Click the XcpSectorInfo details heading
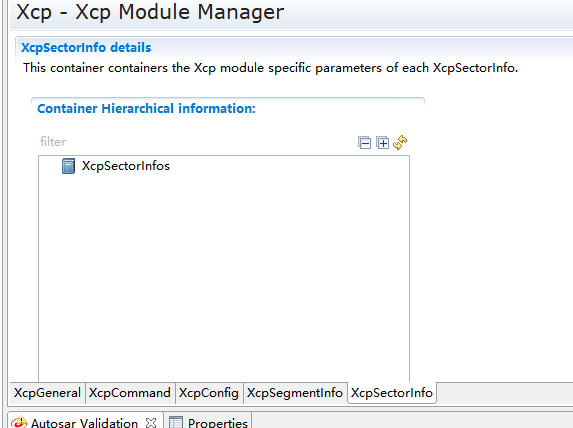573x428 pixels. tap(86, 48)
